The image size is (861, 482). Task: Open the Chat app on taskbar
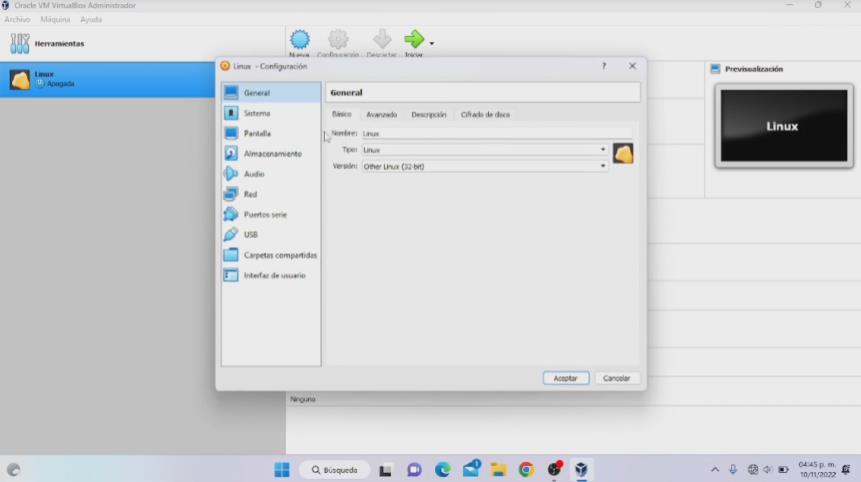click(414, 470)
